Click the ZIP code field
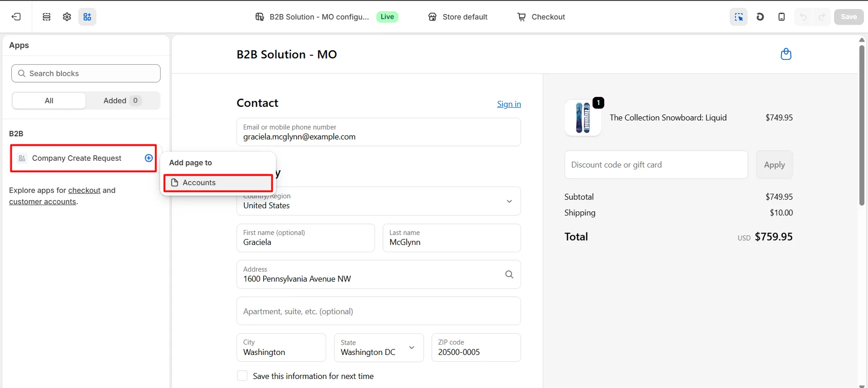The height and width of the screenshot is (388, 868). tap(476, 348)
